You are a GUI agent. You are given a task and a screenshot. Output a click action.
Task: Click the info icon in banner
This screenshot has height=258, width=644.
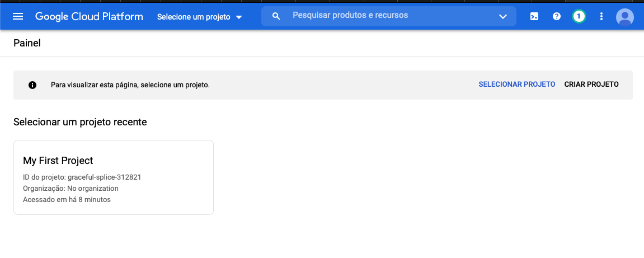(x=32, y=85)
